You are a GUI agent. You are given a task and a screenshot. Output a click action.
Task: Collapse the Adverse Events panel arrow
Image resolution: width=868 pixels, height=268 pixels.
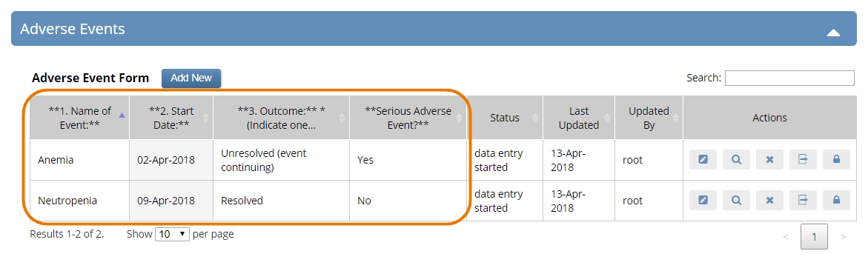(833, 33)
